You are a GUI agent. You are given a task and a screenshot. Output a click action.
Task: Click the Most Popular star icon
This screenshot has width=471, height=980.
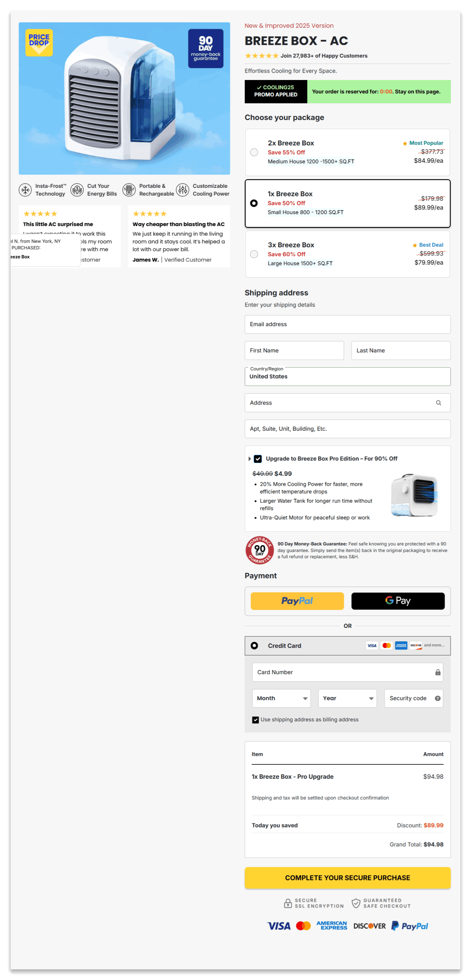(405, 144)
